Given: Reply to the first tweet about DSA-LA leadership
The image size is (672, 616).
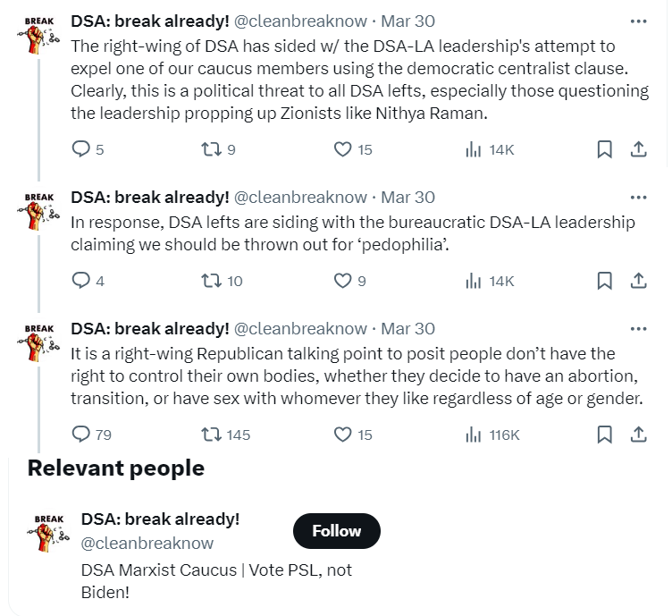Looking at the screenshot, I should (80, 150).
